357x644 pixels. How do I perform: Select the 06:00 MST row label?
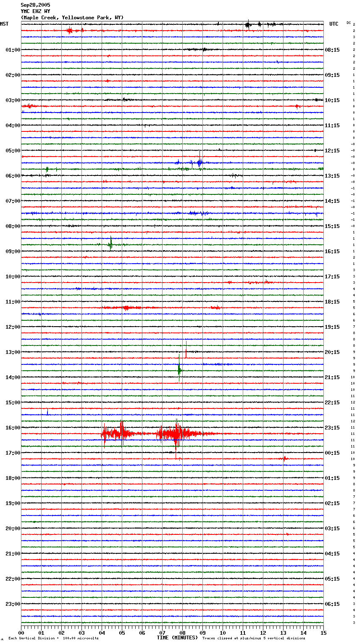(13, 176)
